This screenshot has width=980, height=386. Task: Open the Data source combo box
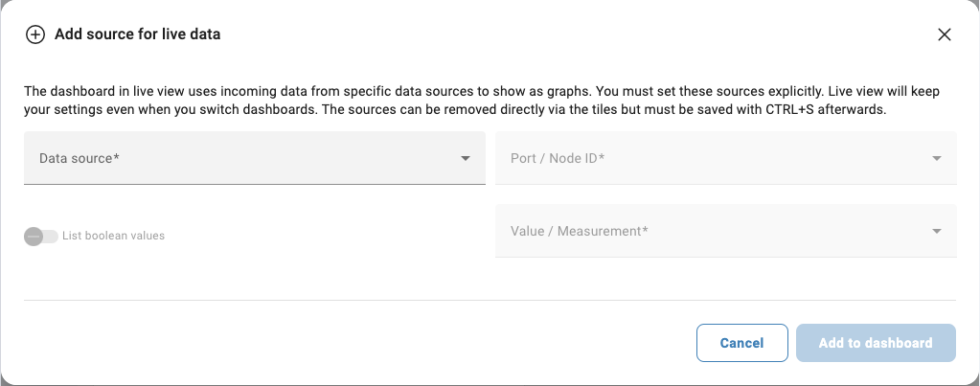[254, 158]
